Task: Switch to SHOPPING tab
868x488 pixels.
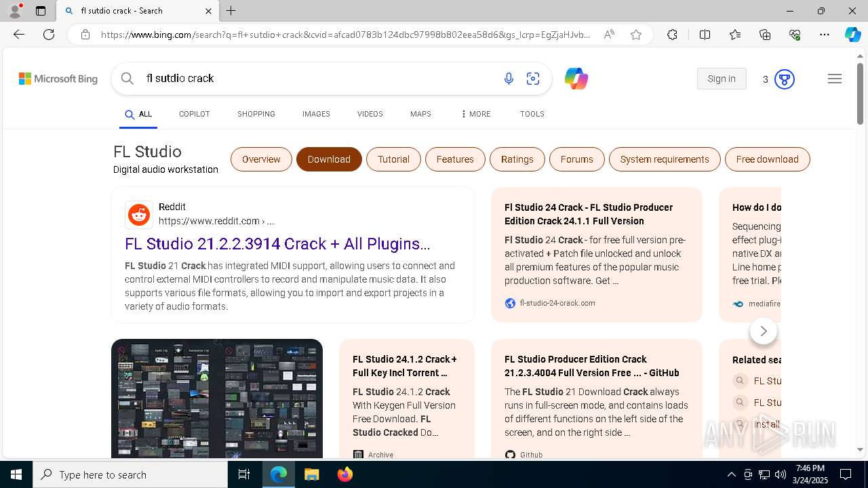Action: (x=256, y=115)
